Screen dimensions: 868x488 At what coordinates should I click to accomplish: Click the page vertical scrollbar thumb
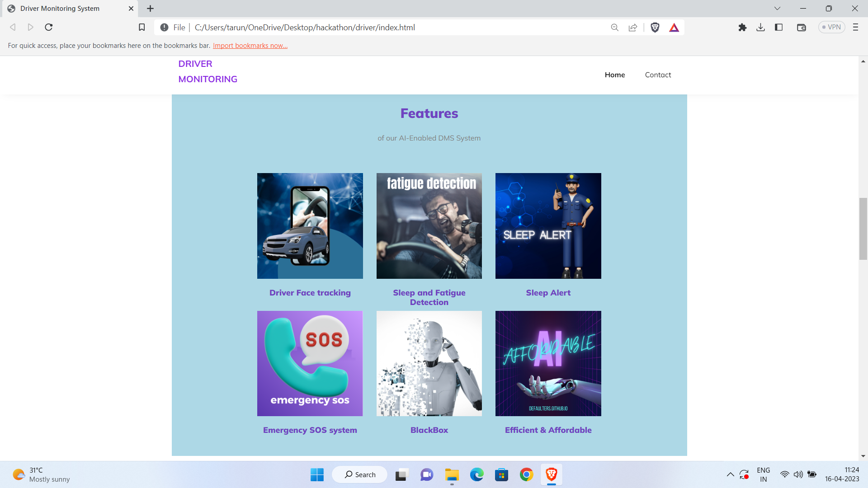(863, 229)
